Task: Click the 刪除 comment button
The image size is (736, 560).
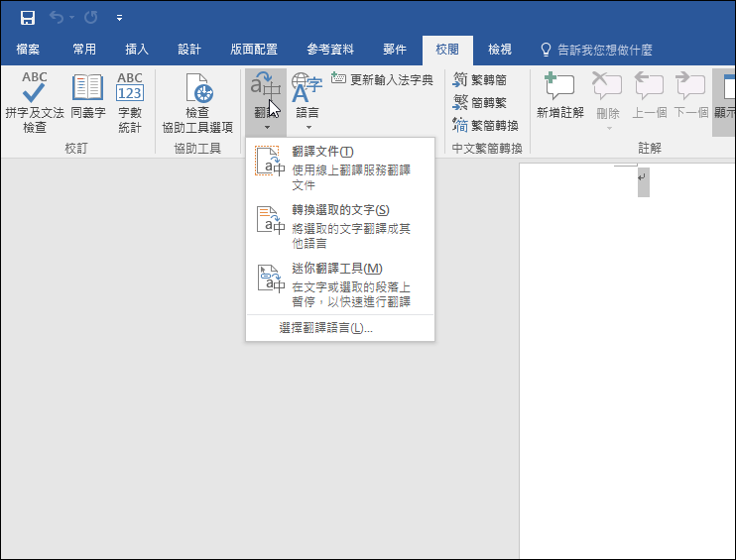Action: click(608, 102)
